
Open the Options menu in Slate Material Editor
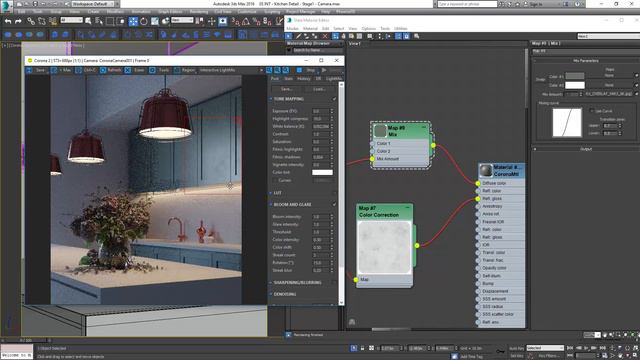369,29
